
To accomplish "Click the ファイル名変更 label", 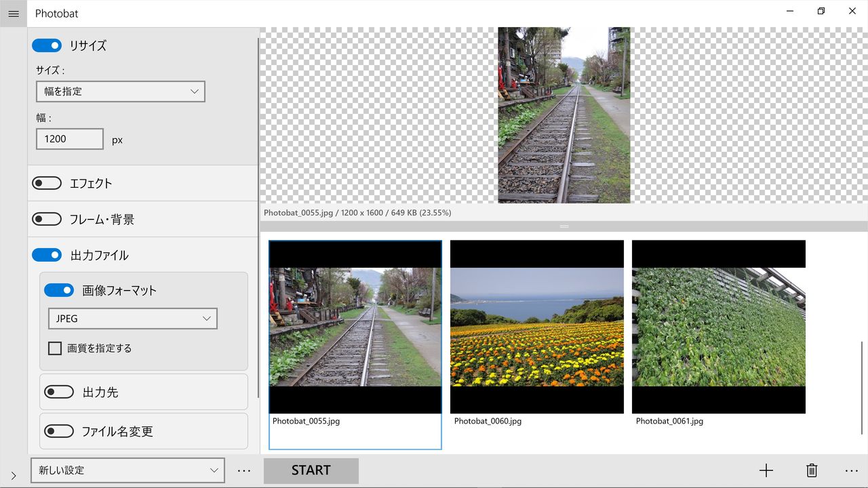I will point(117,431).
